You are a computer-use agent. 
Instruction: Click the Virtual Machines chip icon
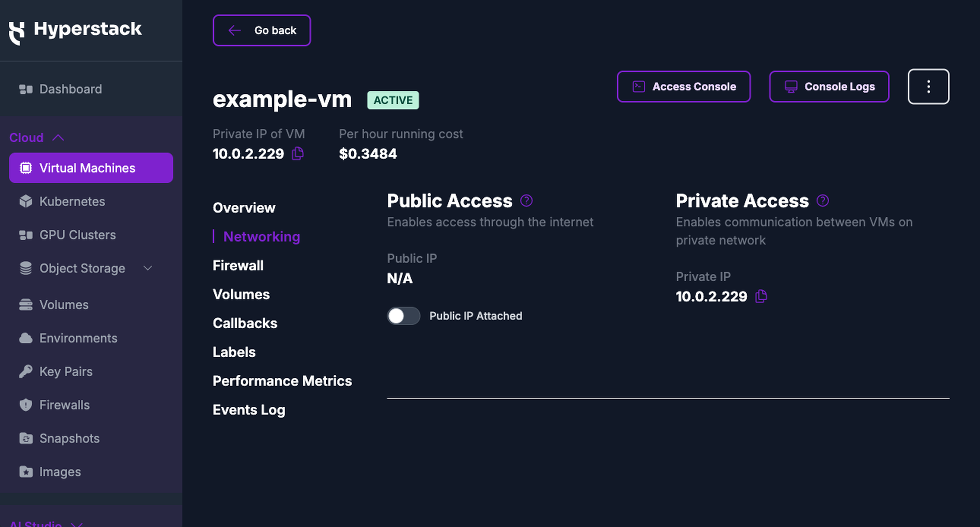tap(26, 168)
